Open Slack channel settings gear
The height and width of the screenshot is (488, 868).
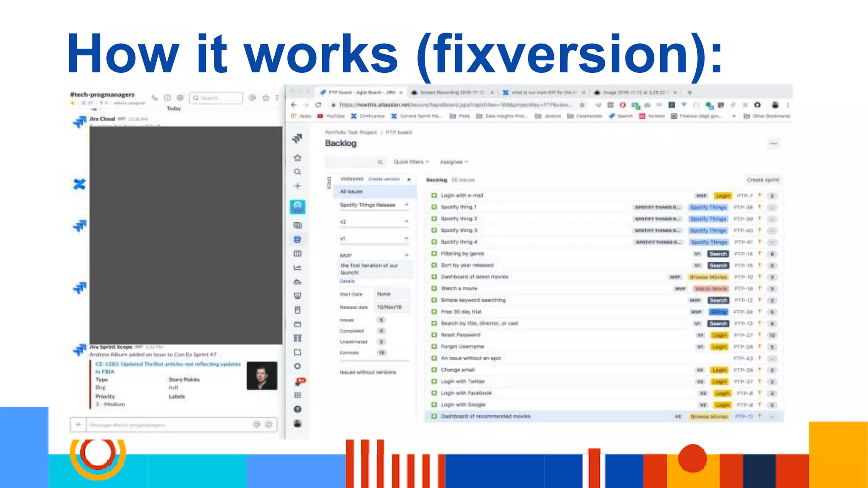point(180,98)
